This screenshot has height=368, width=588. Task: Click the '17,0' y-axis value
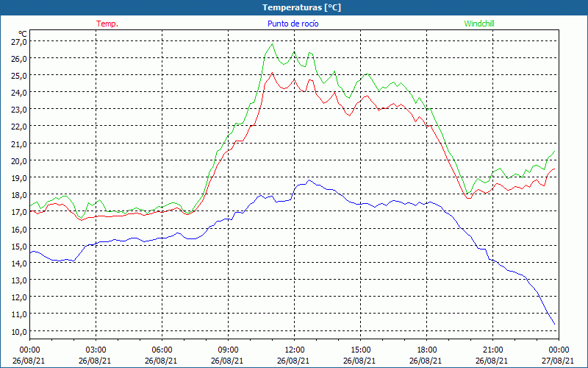[19, 212]
